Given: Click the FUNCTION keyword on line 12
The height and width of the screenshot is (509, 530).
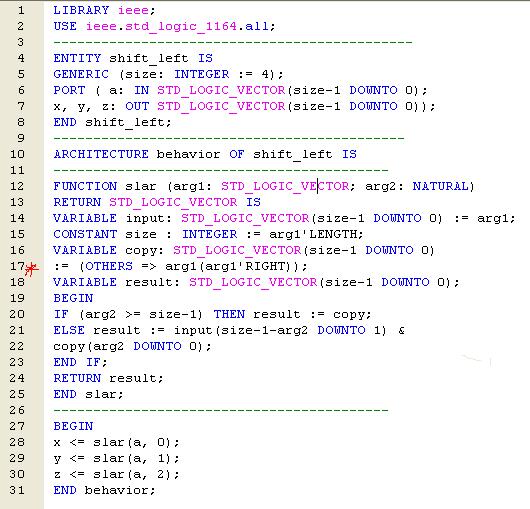Looking at the screenshot, I should coord(85,186).
